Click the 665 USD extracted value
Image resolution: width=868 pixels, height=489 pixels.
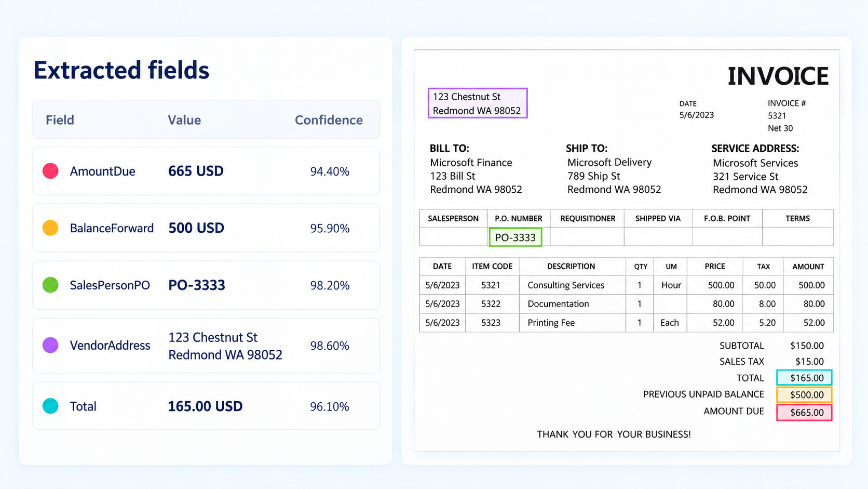196,171
